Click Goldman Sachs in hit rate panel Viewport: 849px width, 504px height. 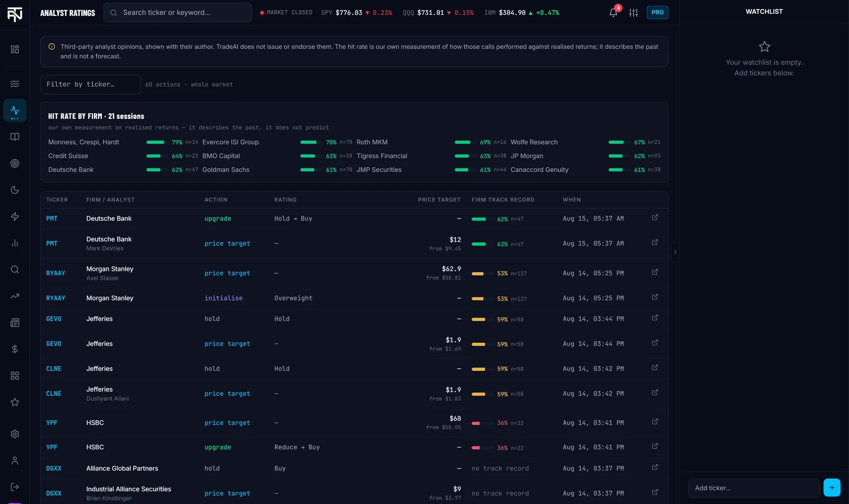tap(226, 170)
